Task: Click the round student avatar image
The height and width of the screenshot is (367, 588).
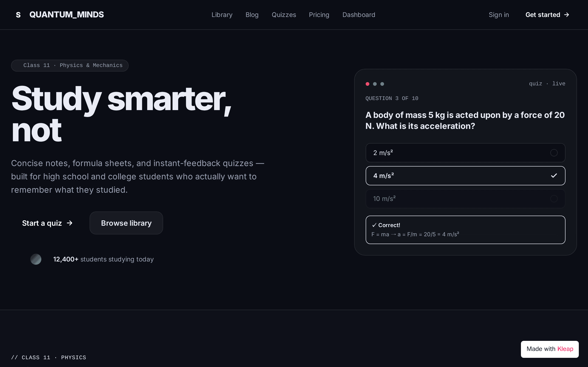Action: (x=36, y=259)
